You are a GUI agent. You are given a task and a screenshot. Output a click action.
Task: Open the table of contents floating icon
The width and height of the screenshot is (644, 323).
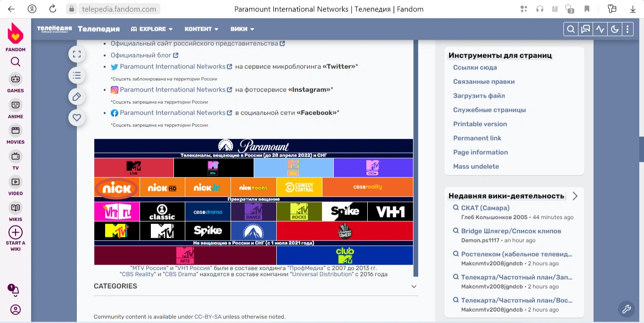77,75
